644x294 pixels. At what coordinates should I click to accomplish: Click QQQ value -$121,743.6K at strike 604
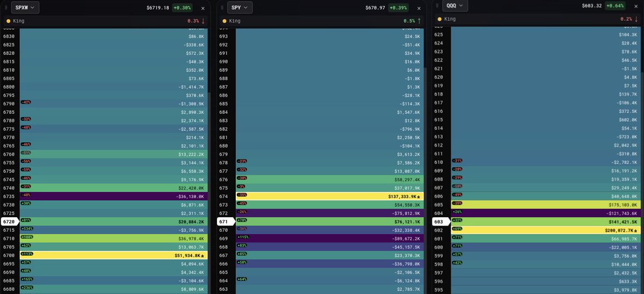coord(622,214)
